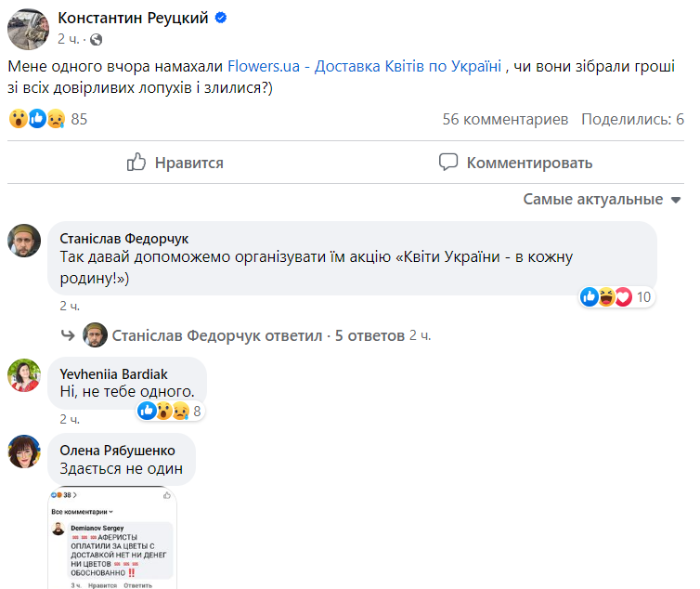The height and width of the screenshot is (589, 700).
Task: View reactions on Yevheniia Bardiak's comment
Action: point(169,410)
